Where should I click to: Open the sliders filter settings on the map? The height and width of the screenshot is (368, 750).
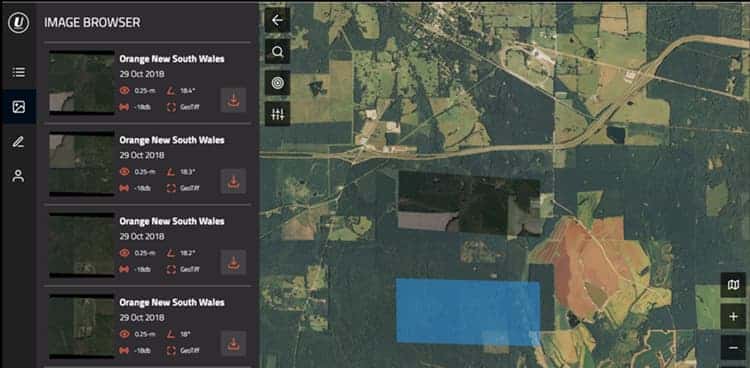click(277, 113)
